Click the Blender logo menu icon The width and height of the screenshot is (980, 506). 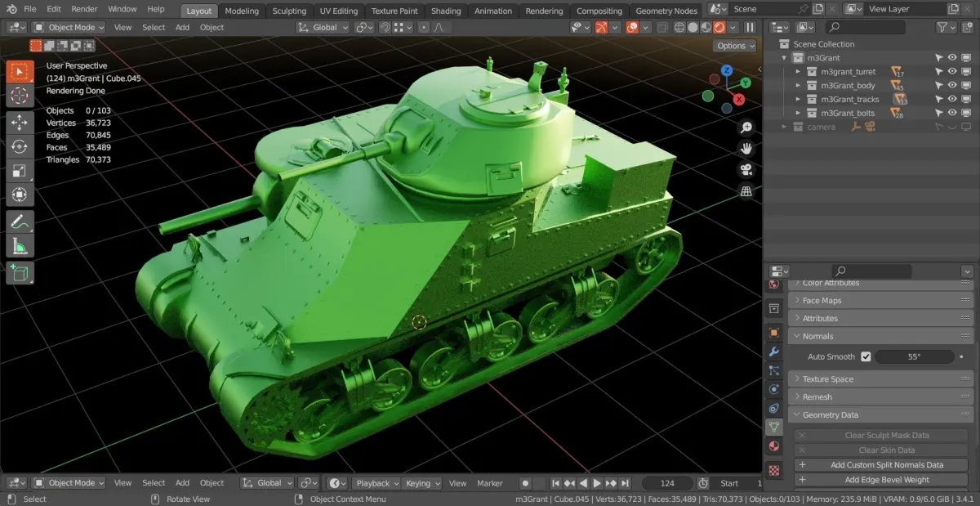coord(11,9)
